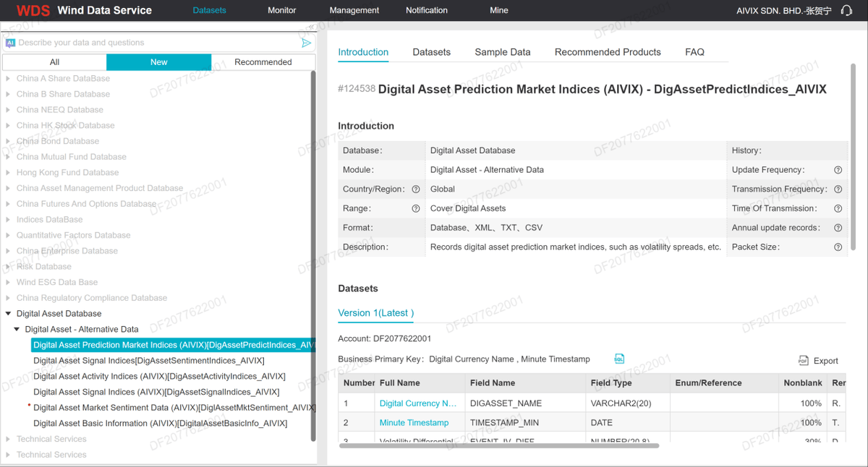The image size is (868, 467).
Task: Open the Minute Timestamp field link
Action: pos(414,423)
